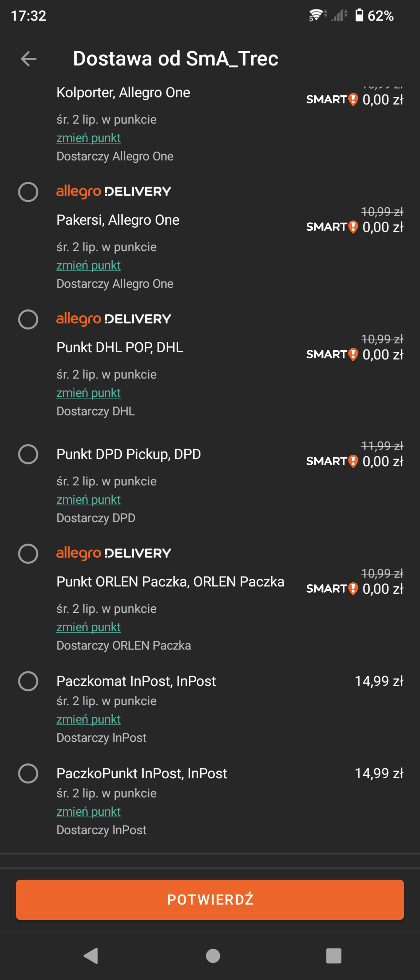Tap the back arrow in header

pos(29,59)
